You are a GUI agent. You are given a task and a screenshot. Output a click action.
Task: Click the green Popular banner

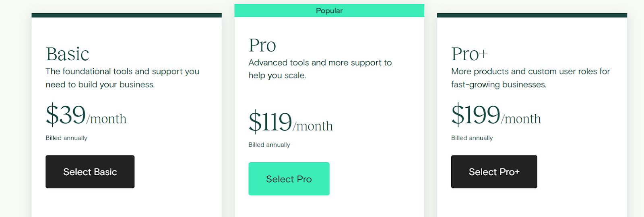[x=329, y=11]
